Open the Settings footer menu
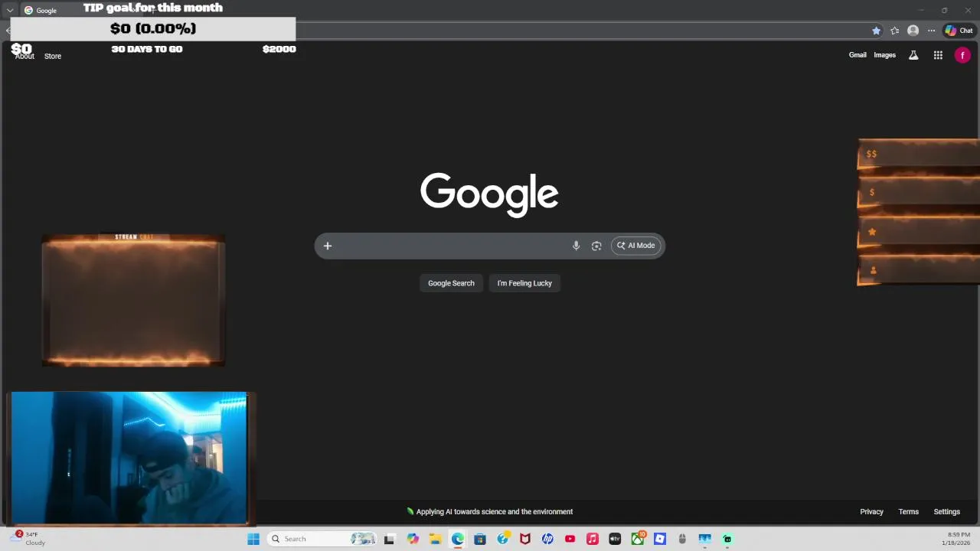The width and height of the screenshot is (980, 551). [946, 512]
